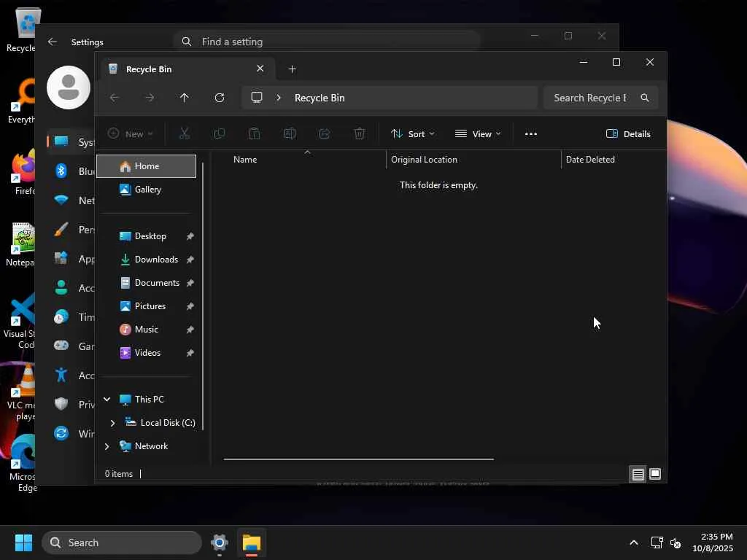Click the Network wifi icon in Settings sidebar
The height and width of the screenshot is (560, 747).
pos(61,200)
